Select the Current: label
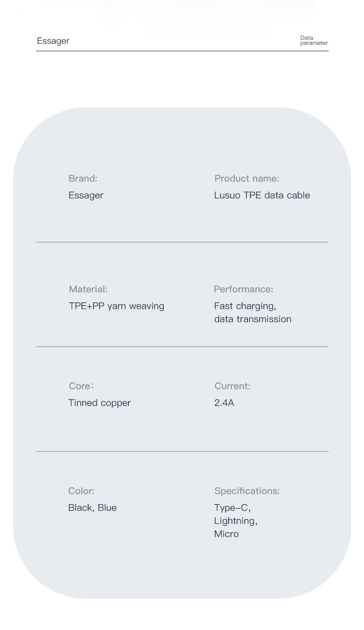Screen dimensions: 364x630 pyautogui.click(x=232, y=386)
